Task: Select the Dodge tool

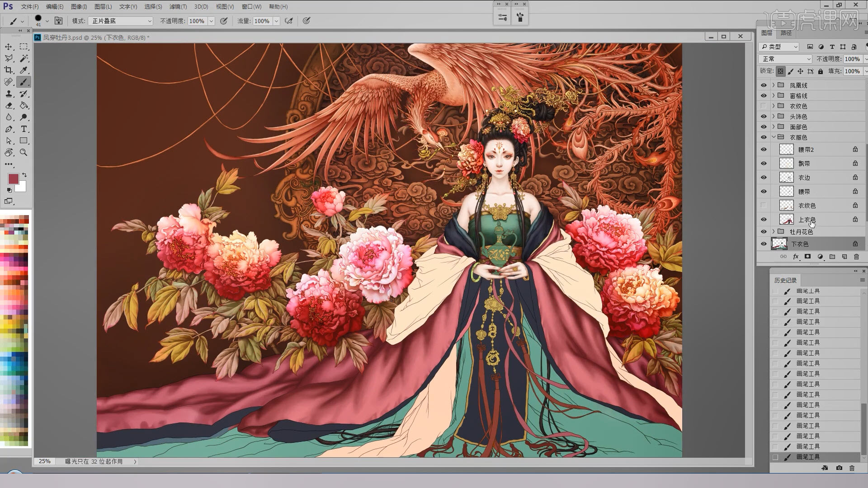Action: coord(24,117)
